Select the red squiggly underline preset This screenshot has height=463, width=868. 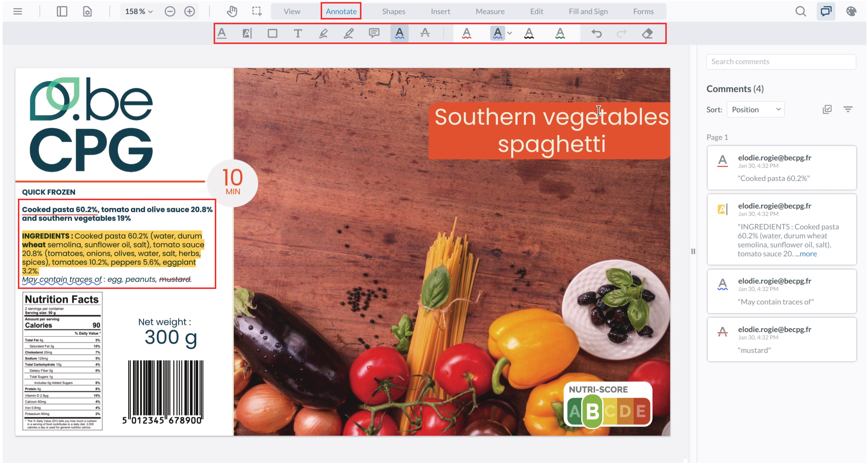coord(466,33)
